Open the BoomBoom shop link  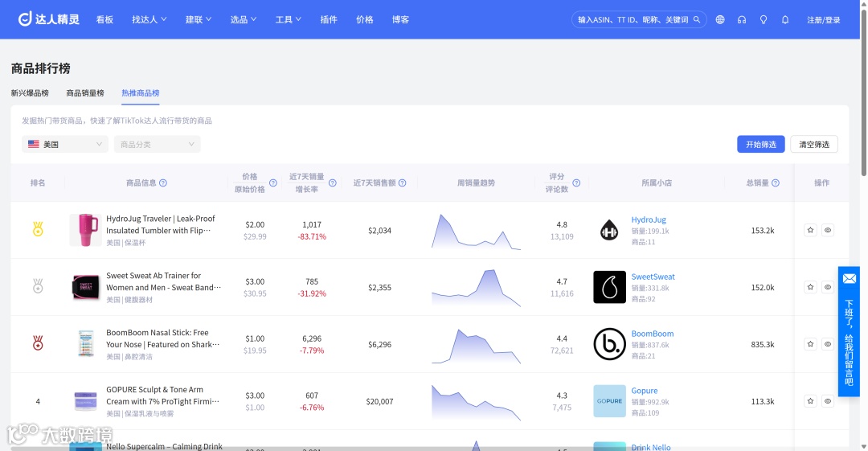(x=653, y=334)
